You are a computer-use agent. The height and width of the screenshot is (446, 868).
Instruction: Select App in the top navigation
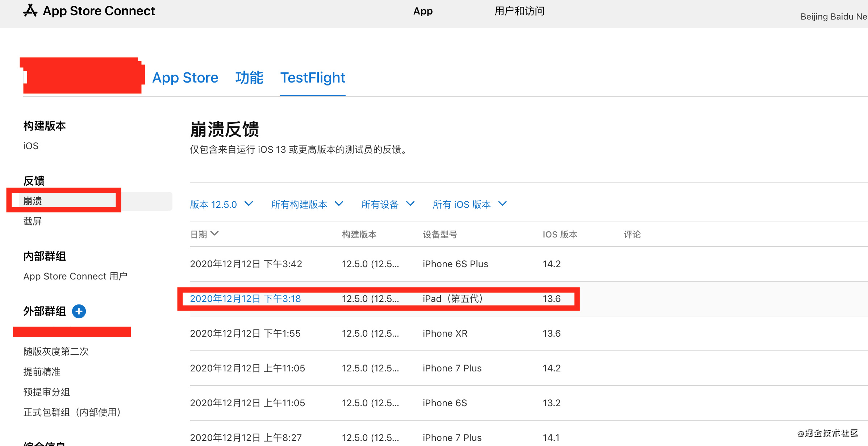[x=423, y=11]
